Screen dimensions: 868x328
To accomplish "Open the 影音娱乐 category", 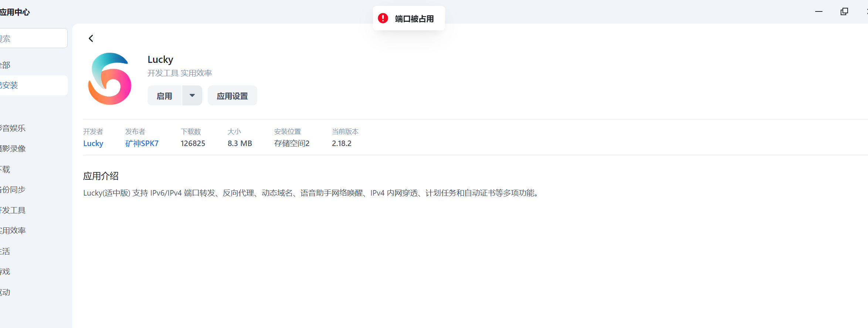I will click(13, 128).
